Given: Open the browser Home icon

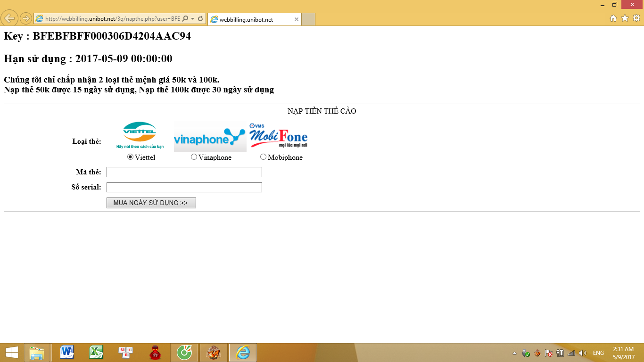Looking at the screenshot, I should 613,18.
